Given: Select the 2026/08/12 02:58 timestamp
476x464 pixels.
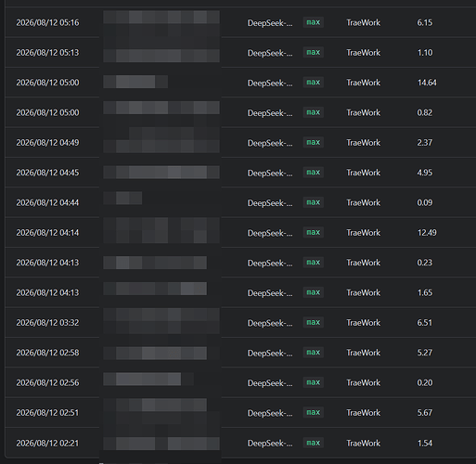Looking at the screenshot, I should coord(47,353).
